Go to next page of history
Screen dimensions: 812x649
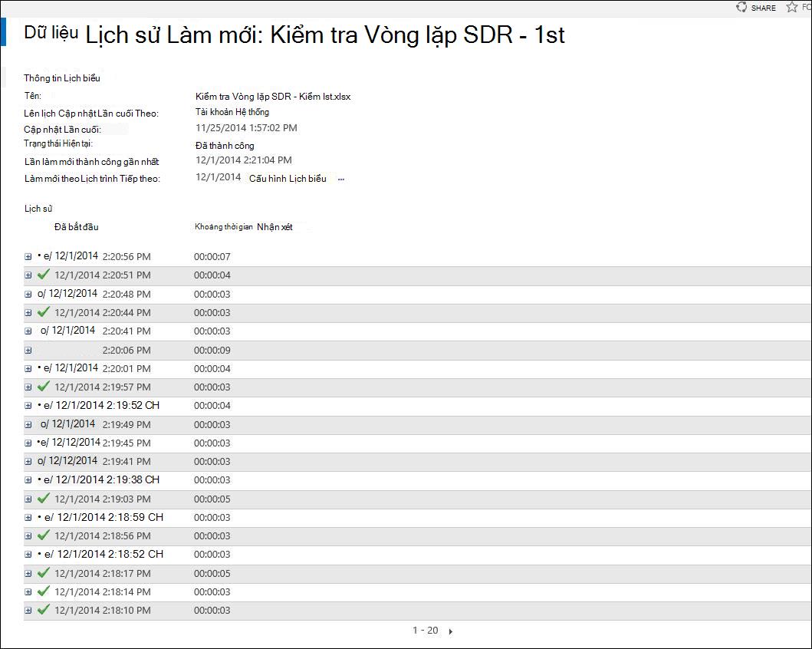tap(451, 631)
